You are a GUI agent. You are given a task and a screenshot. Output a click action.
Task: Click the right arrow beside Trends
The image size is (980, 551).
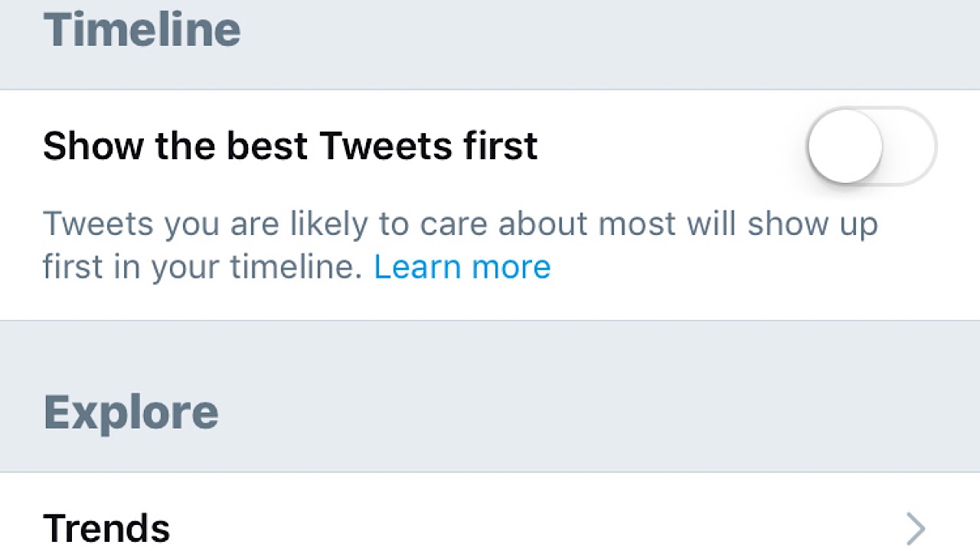(916, 528)
